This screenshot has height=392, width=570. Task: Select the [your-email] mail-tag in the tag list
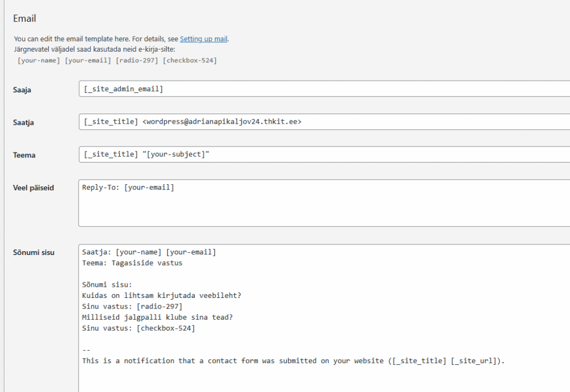88,60
